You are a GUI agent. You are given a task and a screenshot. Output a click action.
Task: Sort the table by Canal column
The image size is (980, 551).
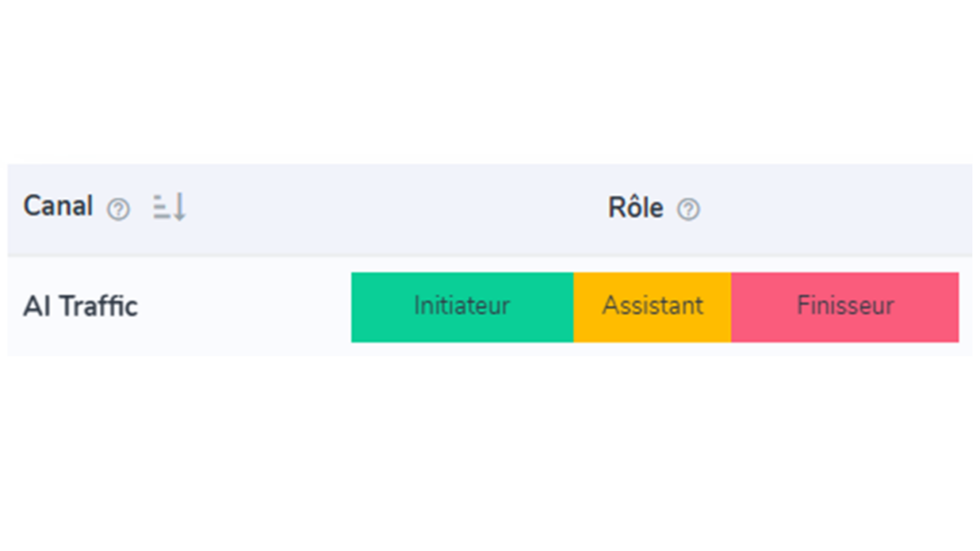(x=169, y=207)
